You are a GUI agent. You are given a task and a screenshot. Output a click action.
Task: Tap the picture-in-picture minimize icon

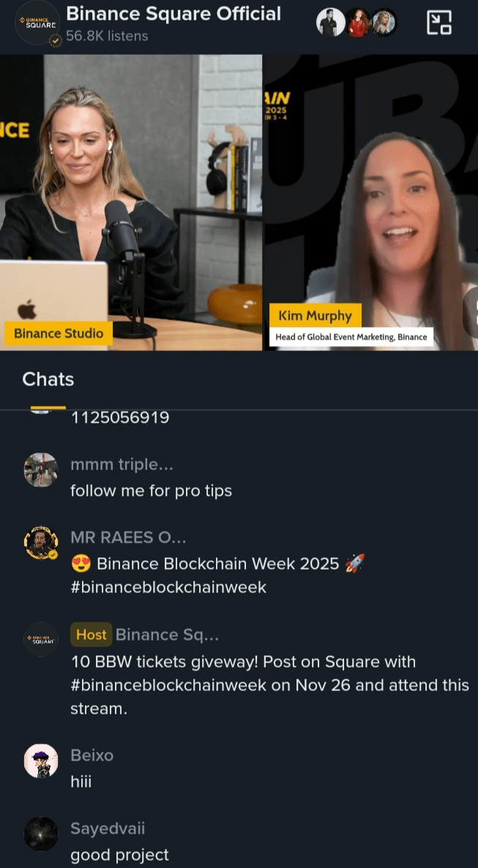(x=439, y=23)
